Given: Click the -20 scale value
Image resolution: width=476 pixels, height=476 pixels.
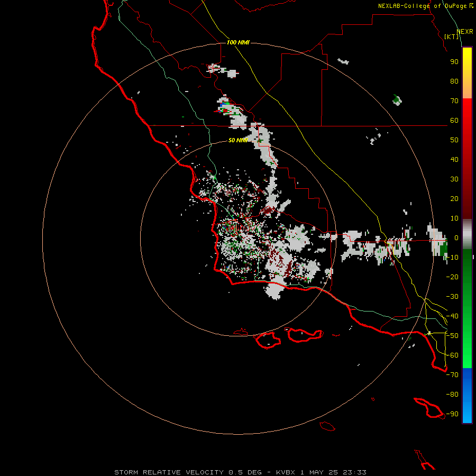Looking at the screenshot, I should (452, 277).
